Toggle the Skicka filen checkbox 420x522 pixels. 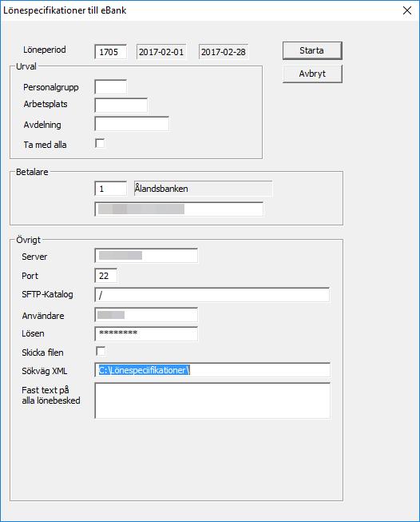101,351
